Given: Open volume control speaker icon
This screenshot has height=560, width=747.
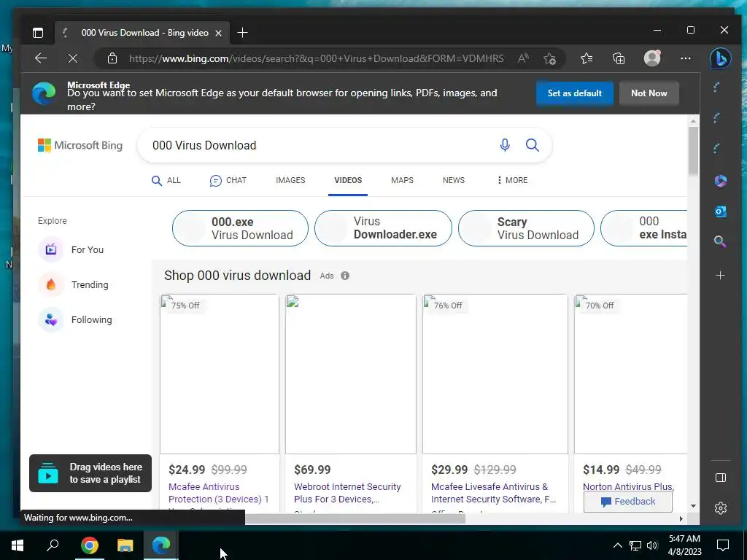Looking at the screenshot, I should click(652, 545).
